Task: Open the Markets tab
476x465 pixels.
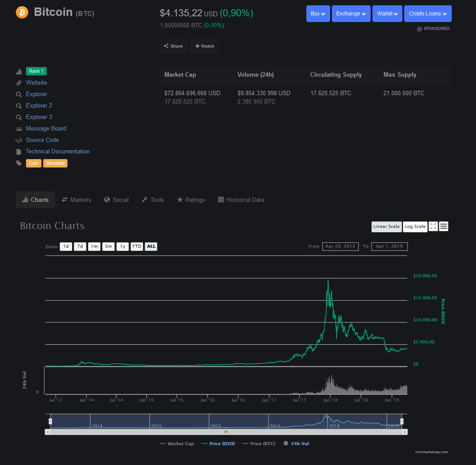Action: (x=77, y=200)
